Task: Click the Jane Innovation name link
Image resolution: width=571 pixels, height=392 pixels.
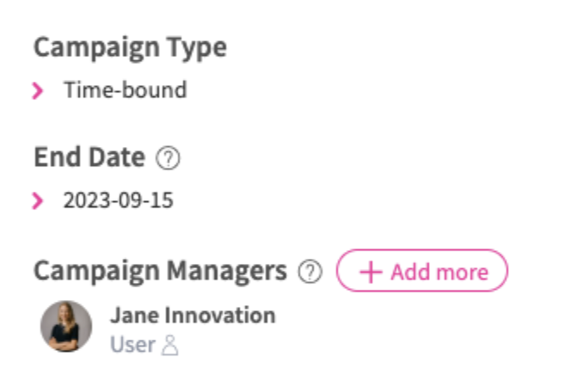Action: (x=193, y=315)
